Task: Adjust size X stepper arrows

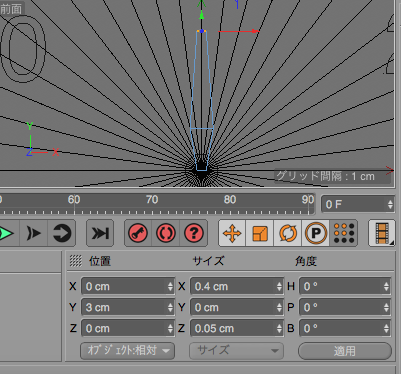Action: click(279, 286)
